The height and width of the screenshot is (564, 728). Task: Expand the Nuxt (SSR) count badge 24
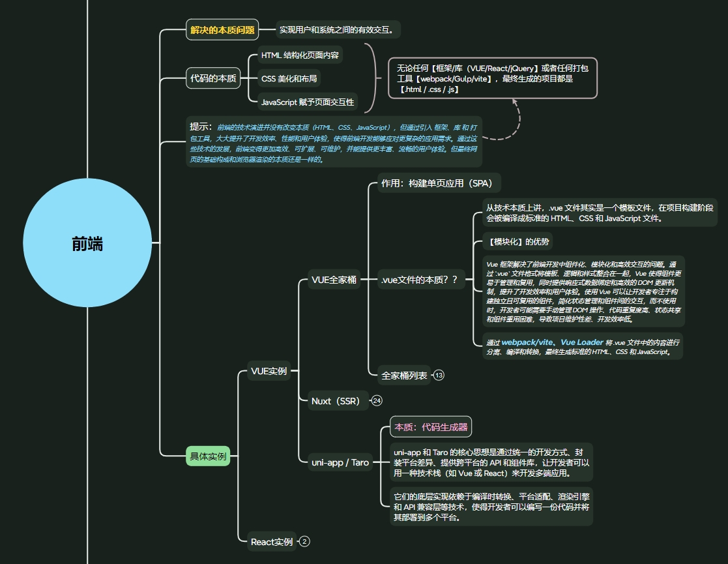377,401
